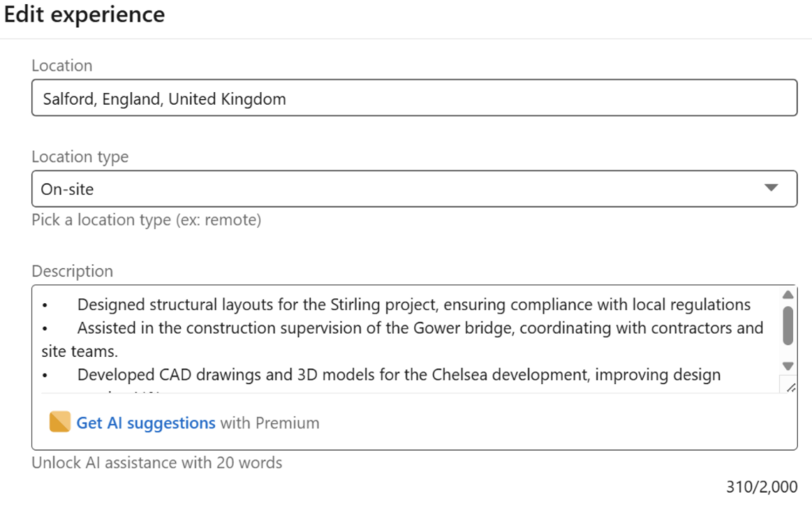Click the Location type label
812x507 pixels.
80,157
